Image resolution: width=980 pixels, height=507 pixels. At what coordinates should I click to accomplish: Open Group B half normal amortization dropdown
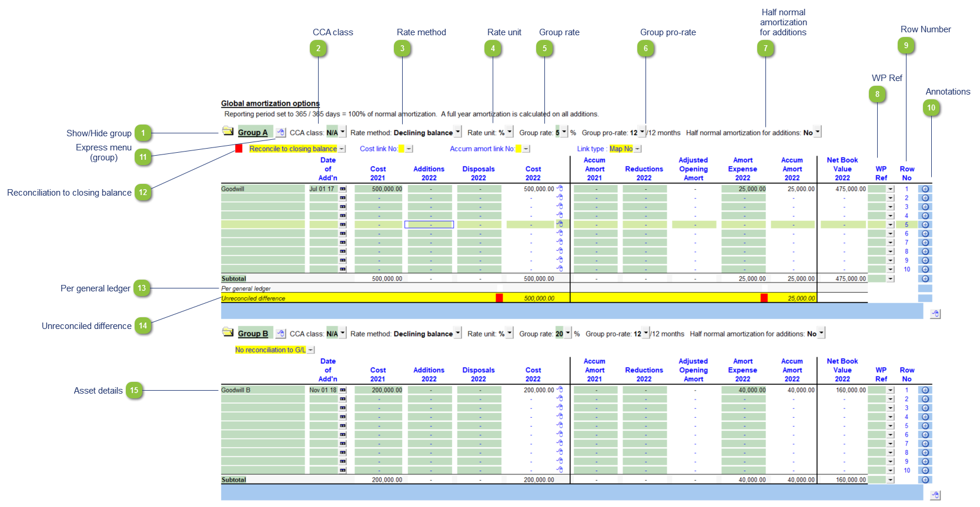[x=821, y=333]
